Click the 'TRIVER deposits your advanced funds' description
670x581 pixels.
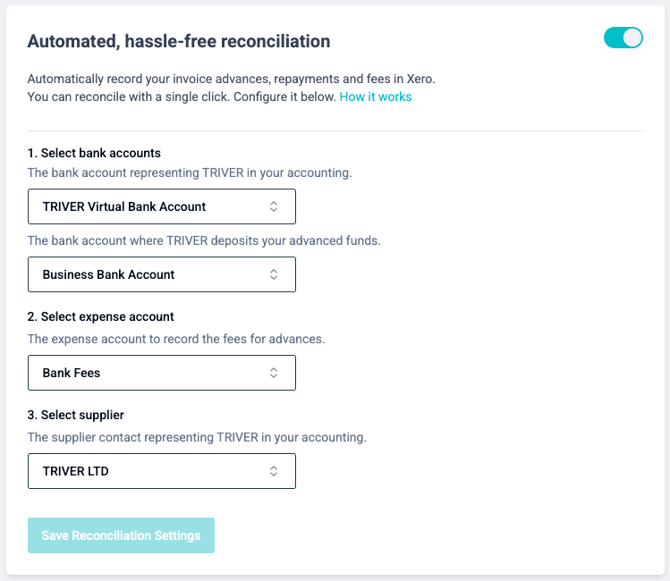pyautogui.click(x=203, y=241)
